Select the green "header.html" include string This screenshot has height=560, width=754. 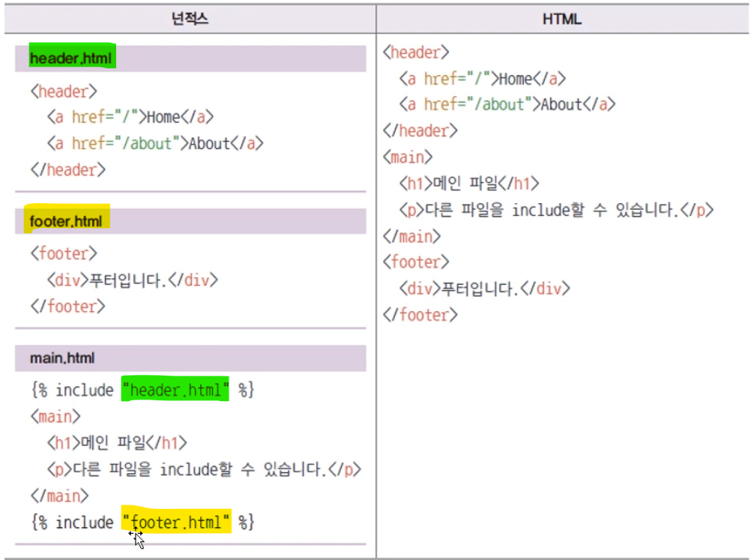[x=175, y=390]
